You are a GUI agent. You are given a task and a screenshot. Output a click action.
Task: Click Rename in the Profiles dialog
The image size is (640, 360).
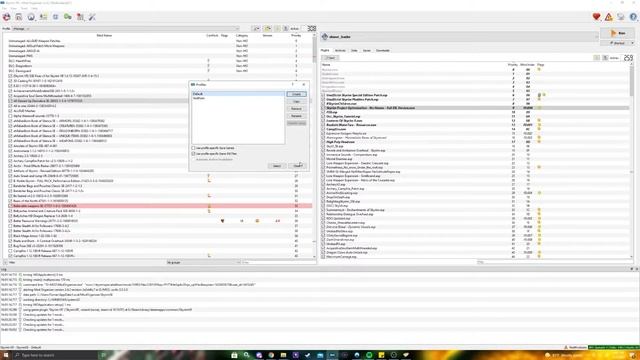(296, 116)
